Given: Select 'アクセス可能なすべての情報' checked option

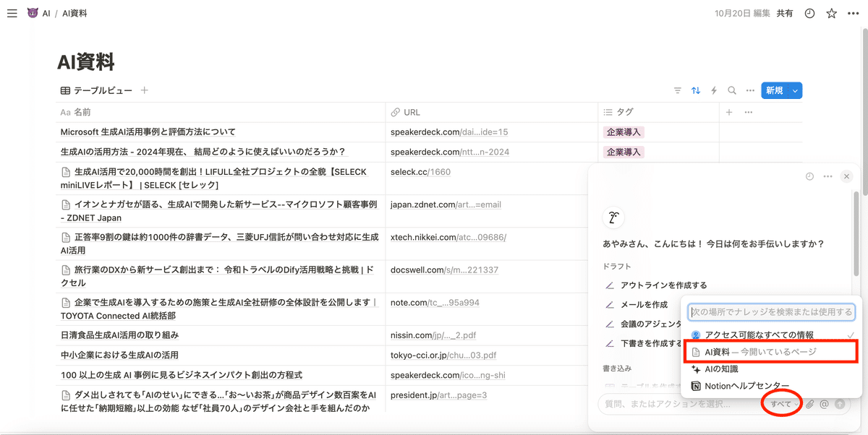Looking at the screenshot, I should pos(759,335).
